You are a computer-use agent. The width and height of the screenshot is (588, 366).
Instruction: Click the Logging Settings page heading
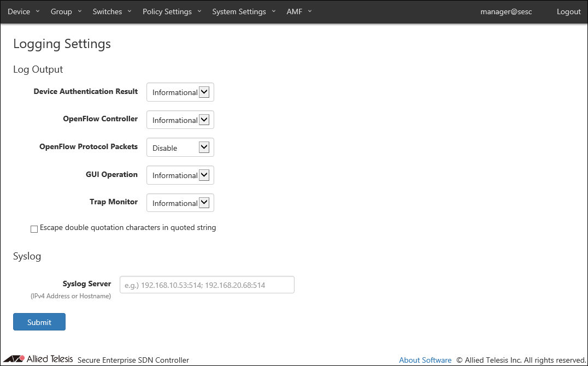point(62,44)
